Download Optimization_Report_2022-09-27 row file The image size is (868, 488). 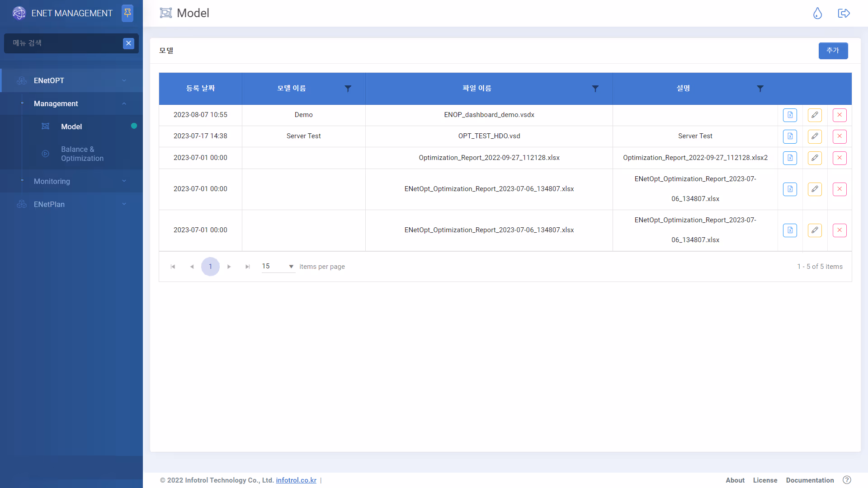(790, 158)
